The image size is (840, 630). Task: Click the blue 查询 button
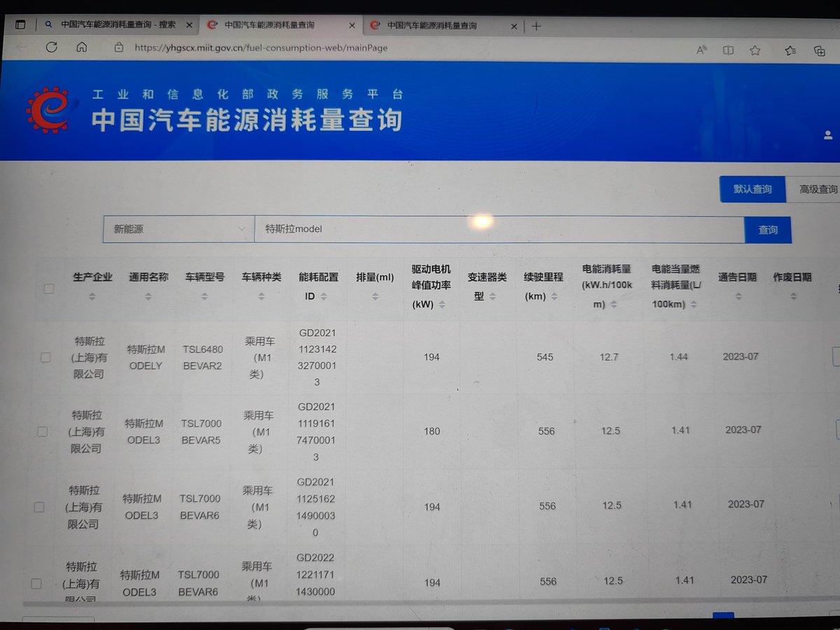point(768,230)
